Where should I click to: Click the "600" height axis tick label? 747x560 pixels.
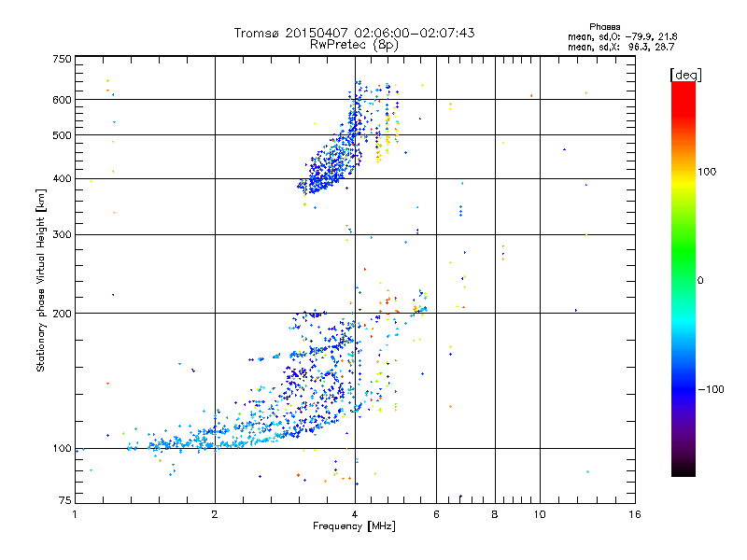tap(62, 100)
